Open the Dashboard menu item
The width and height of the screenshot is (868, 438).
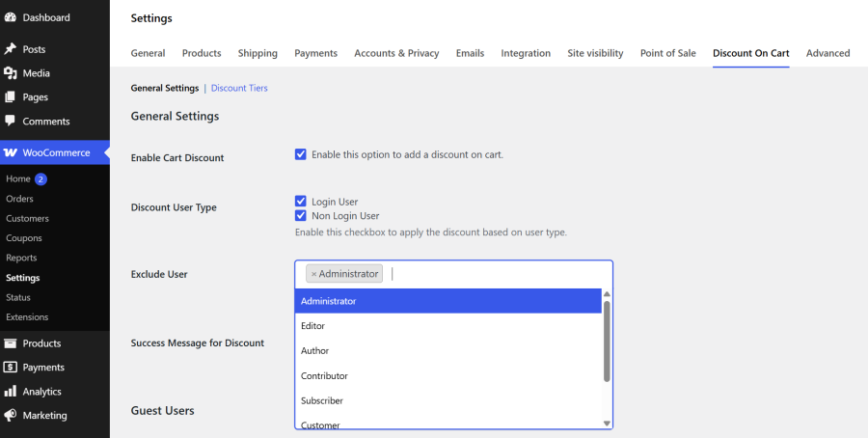(x=46, y=17)
